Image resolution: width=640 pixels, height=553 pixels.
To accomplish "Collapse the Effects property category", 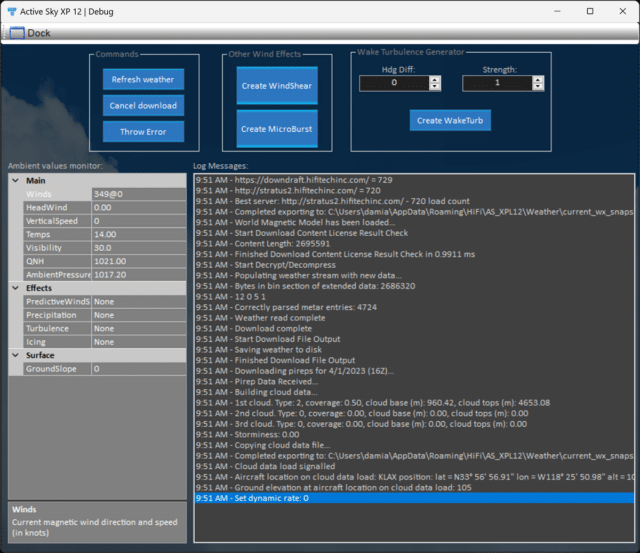I will point(17,288).
